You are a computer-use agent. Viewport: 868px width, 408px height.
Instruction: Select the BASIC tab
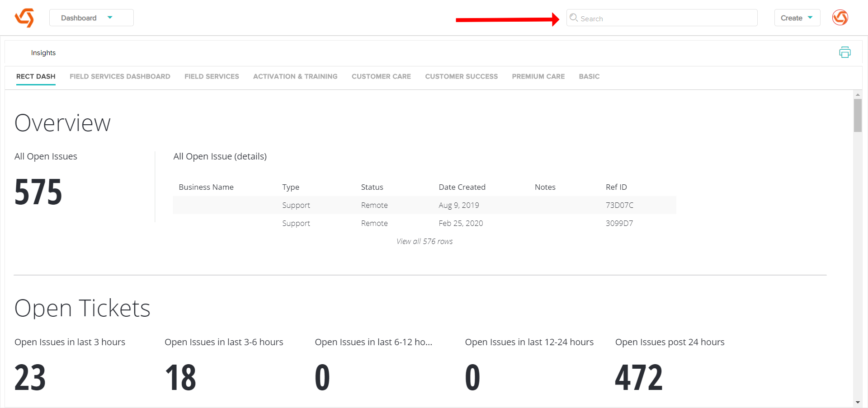[x=589, y=76]
